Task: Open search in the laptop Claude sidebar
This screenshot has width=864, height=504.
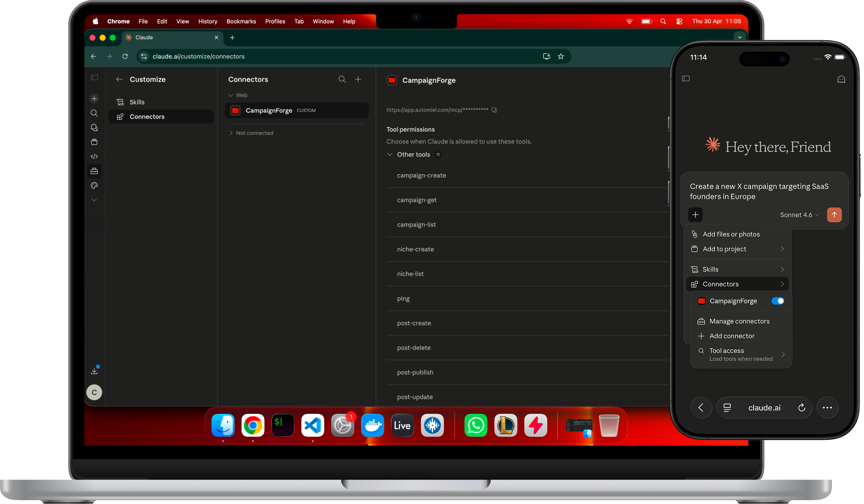Action: pyautogui.click(x=94, y=113)
